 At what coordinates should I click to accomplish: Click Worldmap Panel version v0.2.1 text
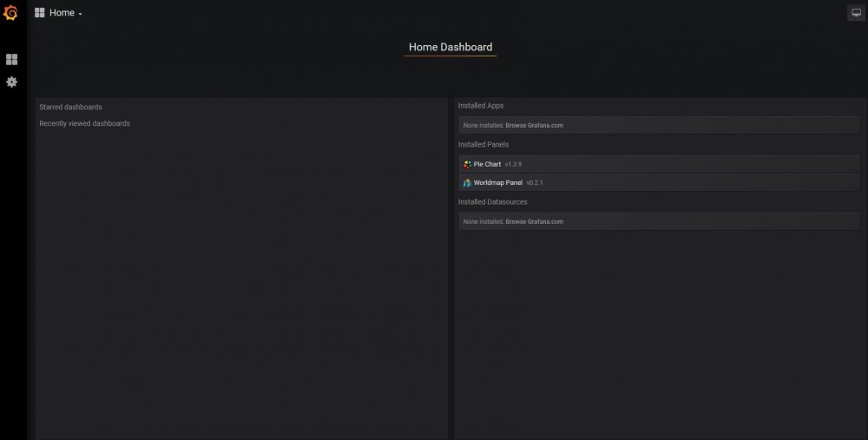coord(535,182)
